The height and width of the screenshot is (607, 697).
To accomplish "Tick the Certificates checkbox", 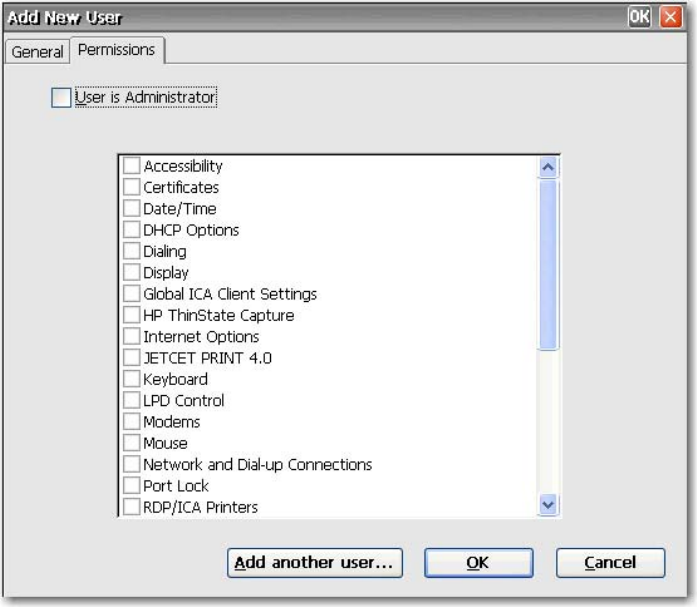I will click(x=132, y=187).
